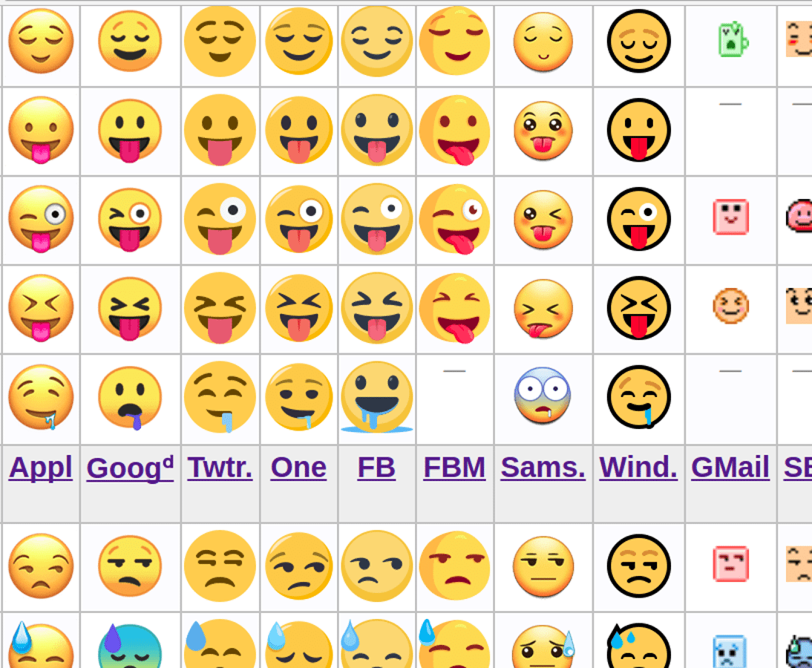Click the green GMail cup-shaped emoji

[x=733, y=39]
